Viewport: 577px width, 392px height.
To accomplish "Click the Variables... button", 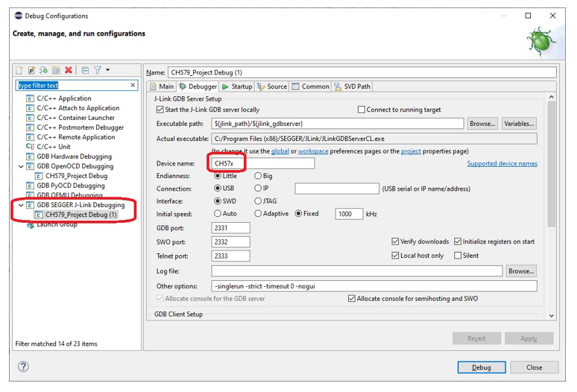I will coord(519,124).
